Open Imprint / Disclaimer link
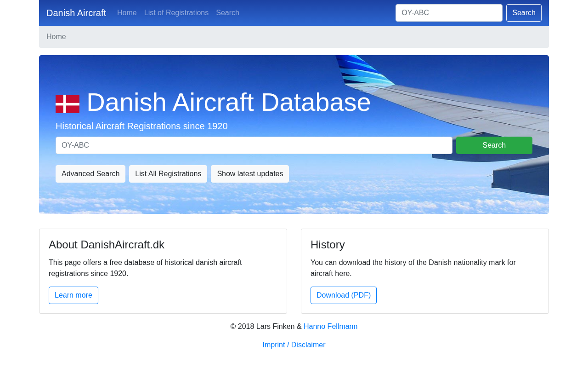The image size is (588, 368). [x=294, y=345]
